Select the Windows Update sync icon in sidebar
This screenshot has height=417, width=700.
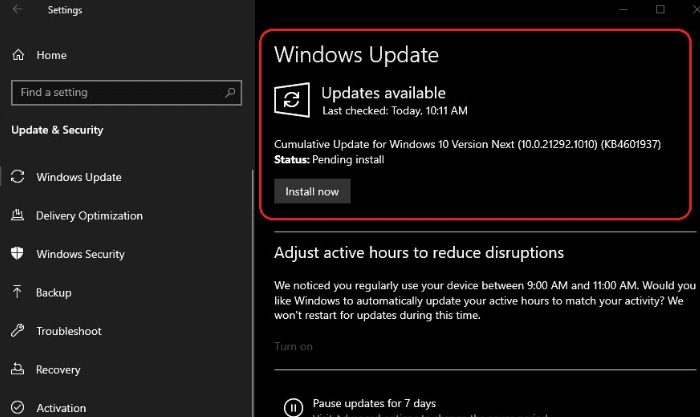tap(17, 177)
